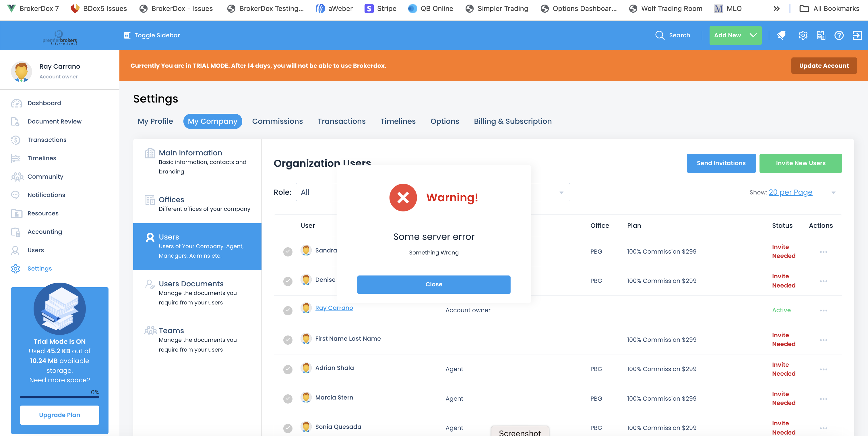Check the Denise row checkbox

click(288, 281)
